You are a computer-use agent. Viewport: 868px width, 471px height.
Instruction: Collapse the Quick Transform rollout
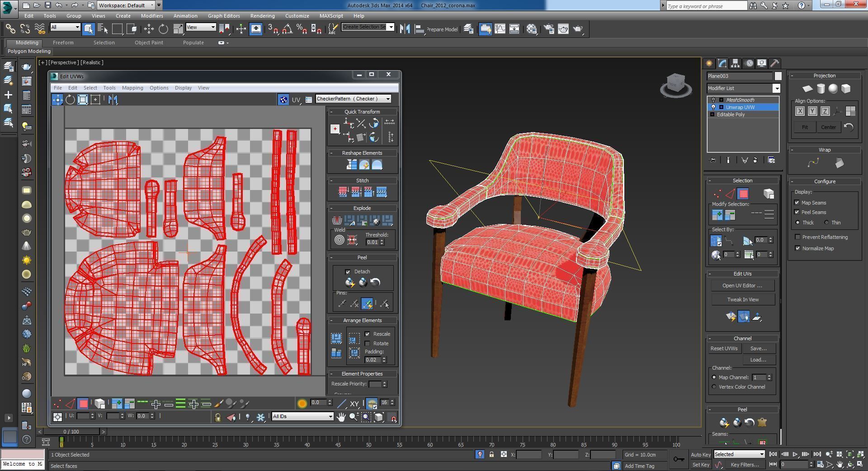click(362, 112)
